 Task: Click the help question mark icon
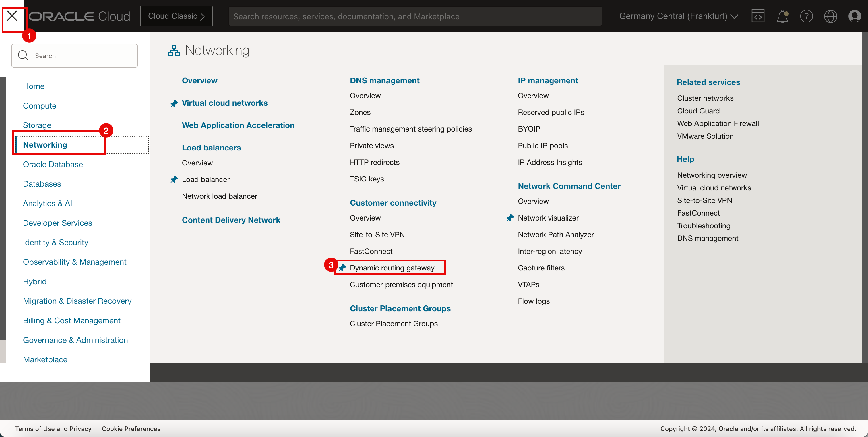[806, 16]
